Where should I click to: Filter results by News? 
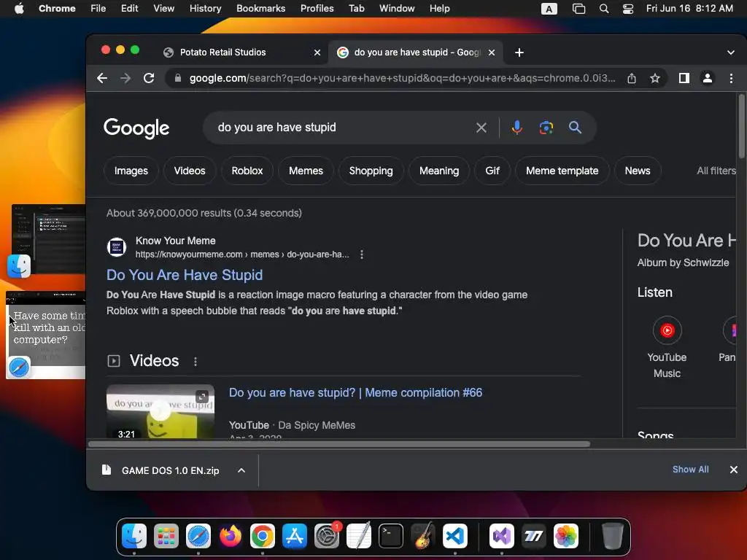(x=638, y=171)
